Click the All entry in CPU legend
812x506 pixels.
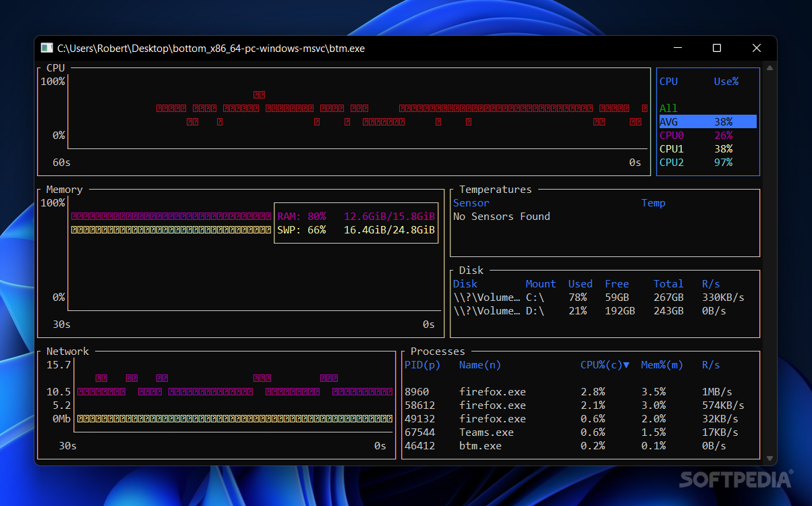(x=668, y=109)
